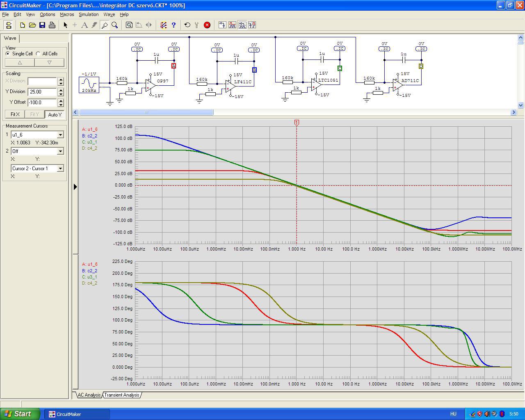The width and height of the screenshot is (525, 420).
Task: Click the CircuitMaker taskbar button
Action: pyautogui.click(x=77, y=414)
